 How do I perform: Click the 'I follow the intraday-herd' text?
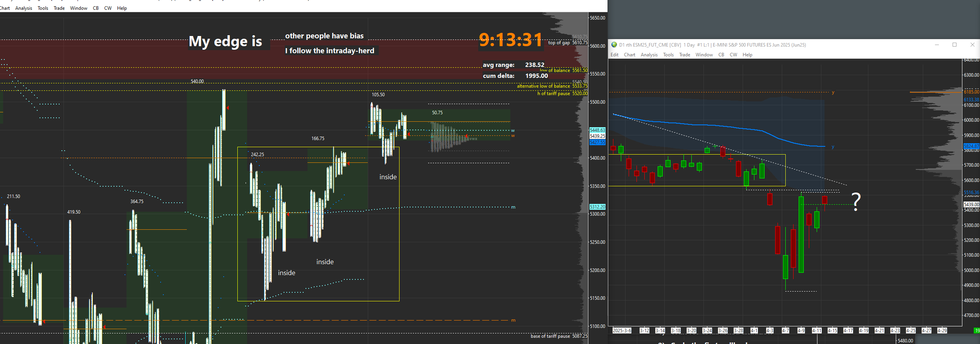pyautogui.click(x=330, y=50)
